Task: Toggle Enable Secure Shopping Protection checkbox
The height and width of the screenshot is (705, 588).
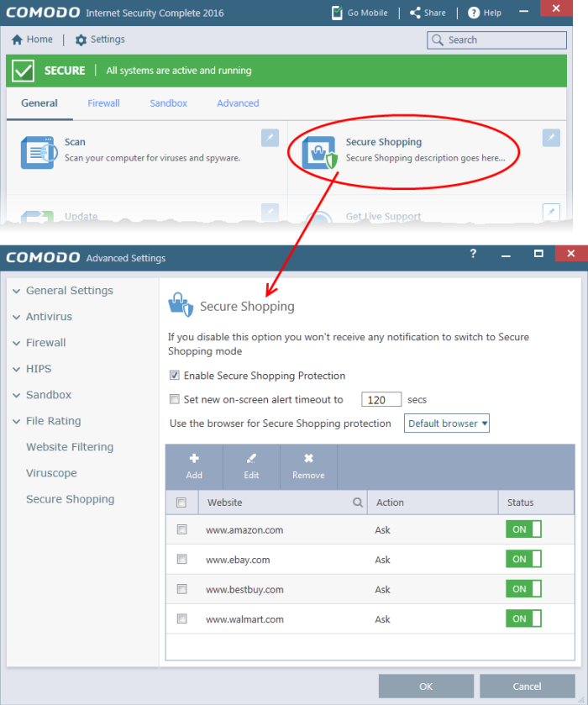Action: pos(175,375)
